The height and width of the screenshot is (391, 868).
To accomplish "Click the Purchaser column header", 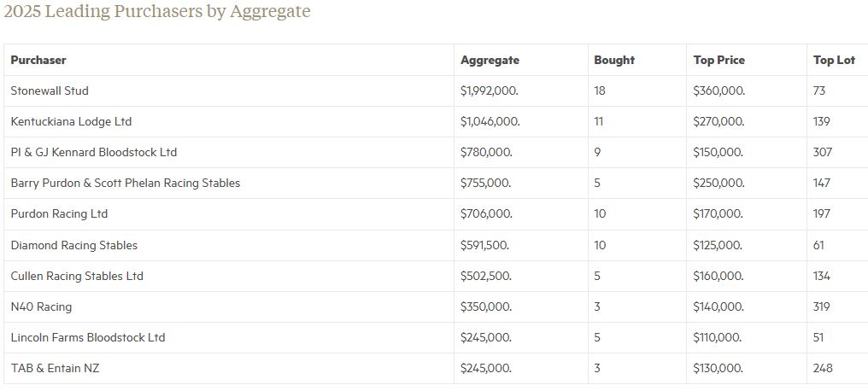I will coord(38,61).
